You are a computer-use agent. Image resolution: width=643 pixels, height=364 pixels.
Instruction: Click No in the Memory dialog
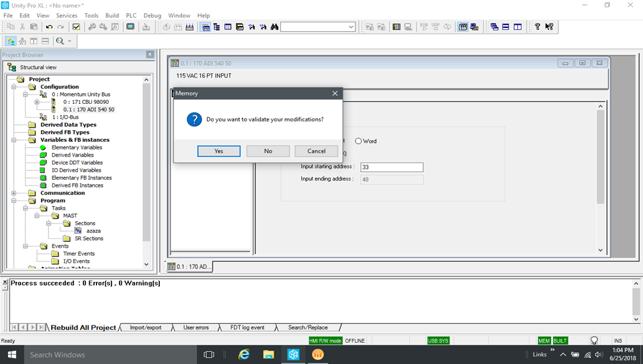tap(268, 151)
